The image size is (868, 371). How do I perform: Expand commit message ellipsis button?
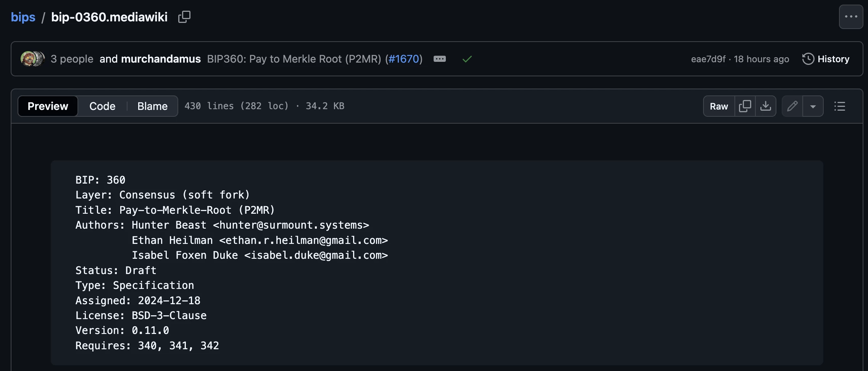[439, 59]
